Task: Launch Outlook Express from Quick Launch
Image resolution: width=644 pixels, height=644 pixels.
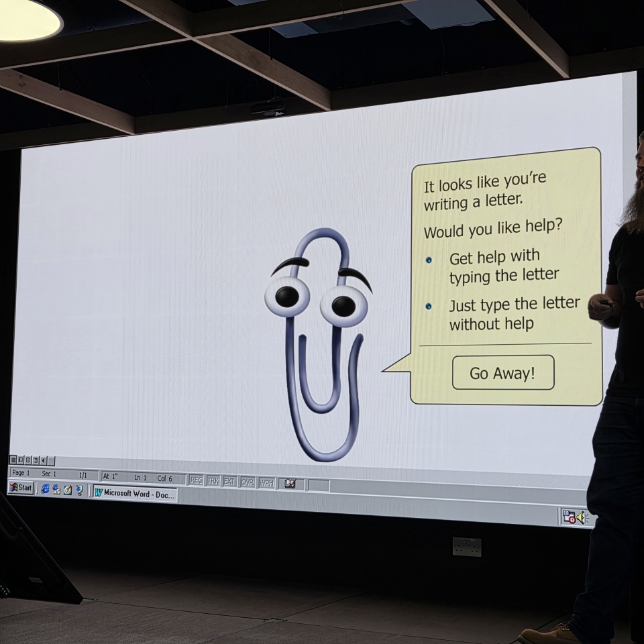Action: pyautogui.click(x=56, y=489)
